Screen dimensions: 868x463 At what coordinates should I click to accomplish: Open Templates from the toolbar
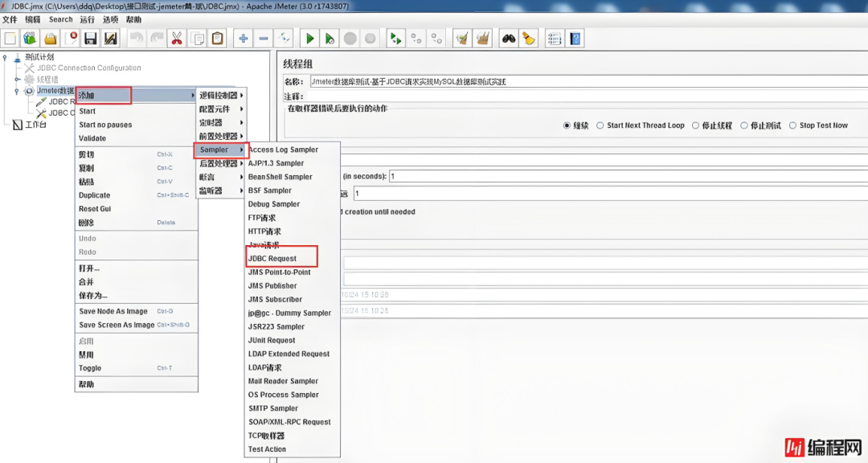click(30, 39)
